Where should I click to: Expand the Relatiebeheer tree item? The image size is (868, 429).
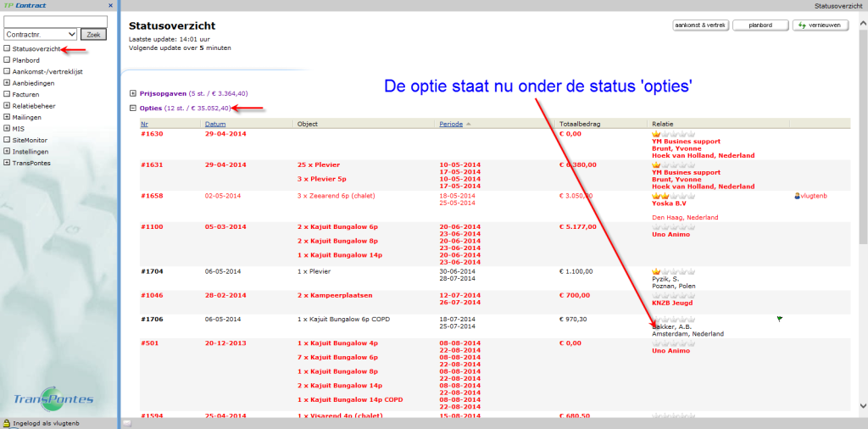coord(7,106)
